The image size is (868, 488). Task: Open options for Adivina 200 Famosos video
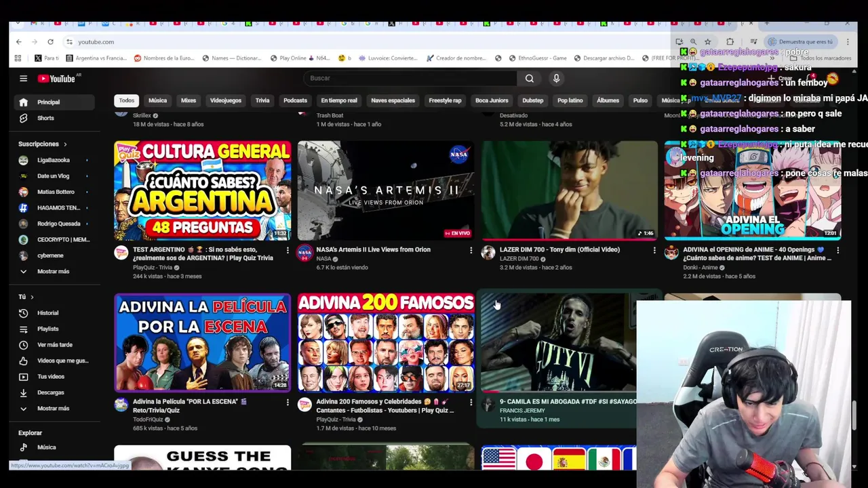(471, 403)
